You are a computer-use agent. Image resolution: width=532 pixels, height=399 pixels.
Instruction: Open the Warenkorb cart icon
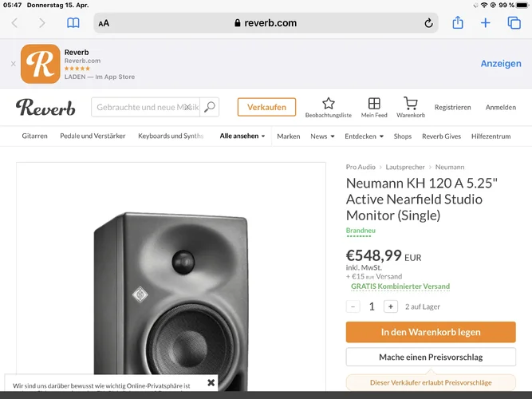coord(411,104)
